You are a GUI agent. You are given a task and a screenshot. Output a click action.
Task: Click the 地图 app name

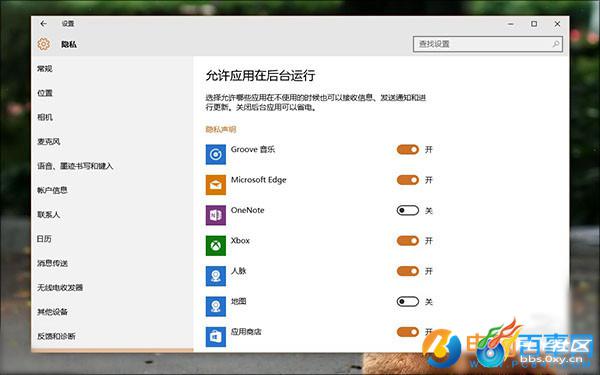(x=239, y=302)
